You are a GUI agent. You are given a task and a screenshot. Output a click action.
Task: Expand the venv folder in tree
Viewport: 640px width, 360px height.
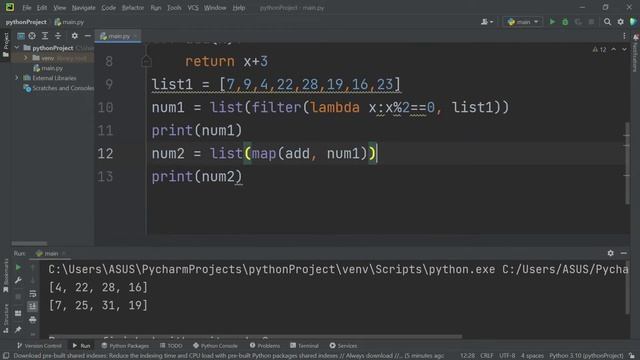(x=26, y=58)
